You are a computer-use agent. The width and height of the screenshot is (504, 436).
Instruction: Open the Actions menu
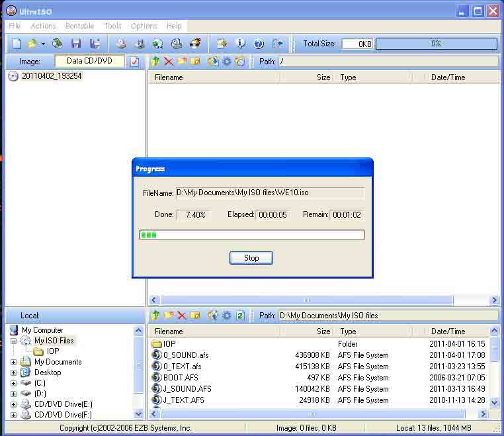pyautogui.click(x=43, y=26)
